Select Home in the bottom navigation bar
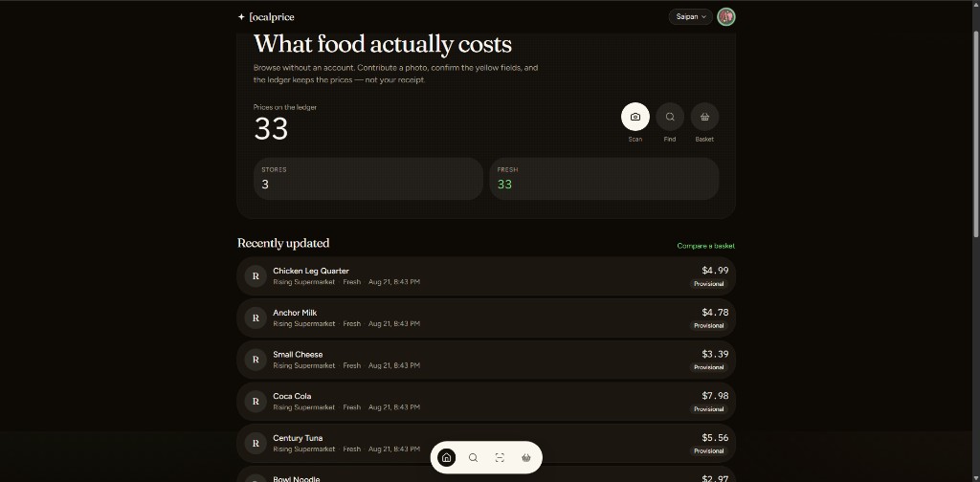This screenshot has width=980, height=482. tap(446, 458)
